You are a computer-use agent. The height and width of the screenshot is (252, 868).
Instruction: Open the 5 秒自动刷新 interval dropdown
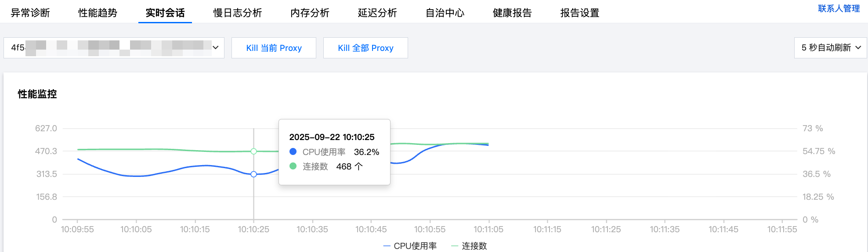pyautogui.click(x=830, y=47)
